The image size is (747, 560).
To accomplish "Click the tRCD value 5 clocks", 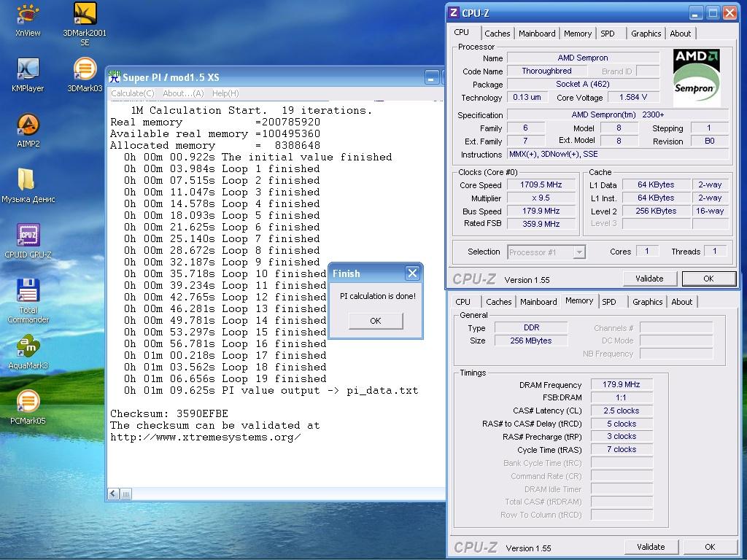I will 622,424.
